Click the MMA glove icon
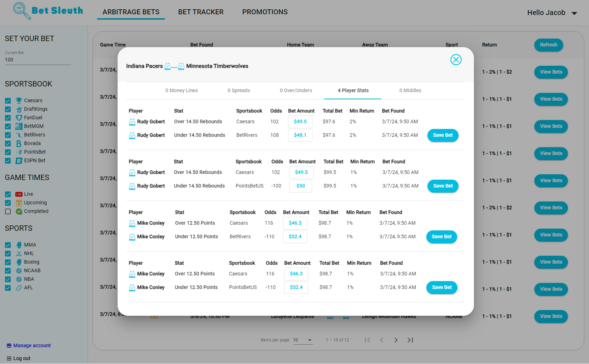 point(19,245)
